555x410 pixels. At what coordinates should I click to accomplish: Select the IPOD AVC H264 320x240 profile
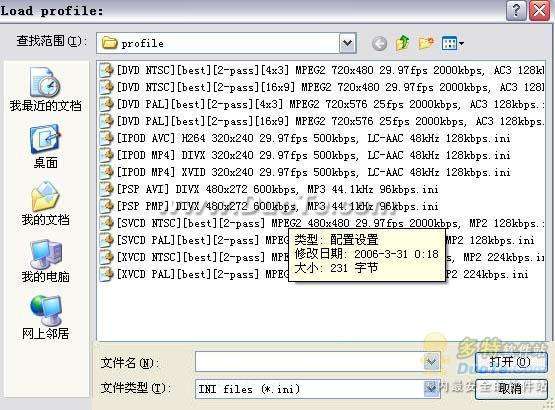coord(305,138)
